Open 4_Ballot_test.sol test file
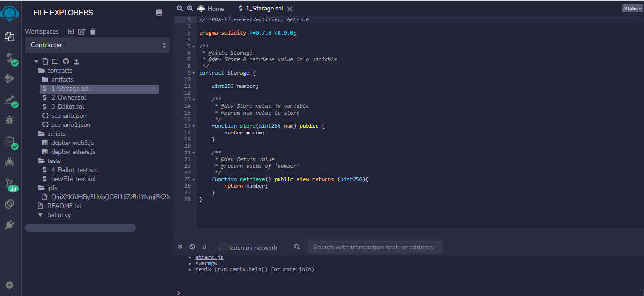Image resolution: width=644 pixels, height=296 pixels. click(74, 170)
